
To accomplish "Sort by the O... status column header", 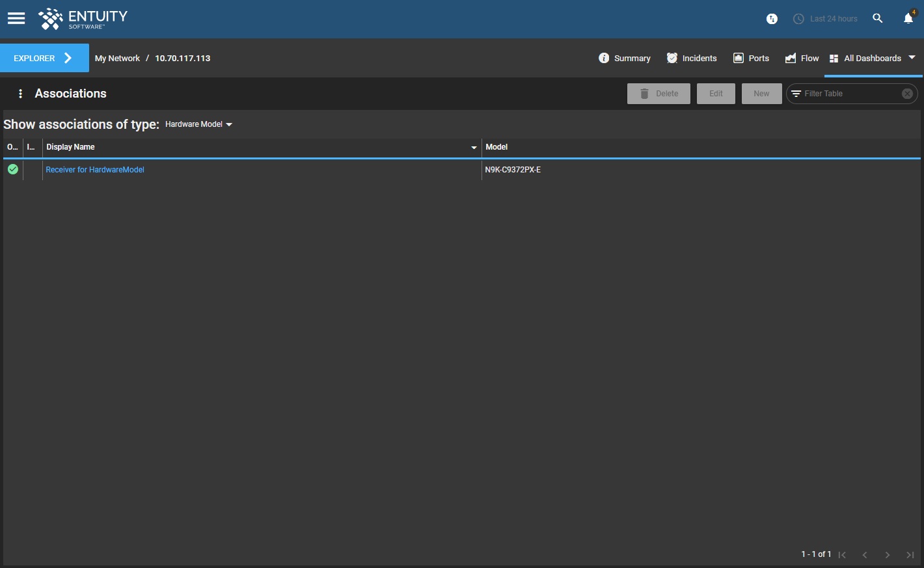I will (12, 147).
